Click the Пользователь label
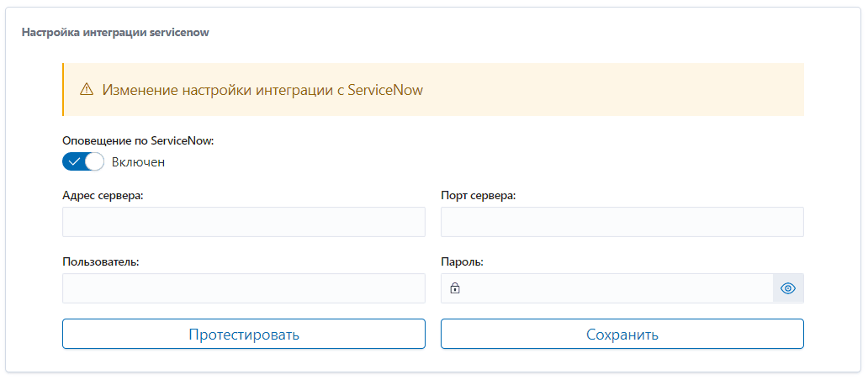868x385 pixels. pos(101,261)
